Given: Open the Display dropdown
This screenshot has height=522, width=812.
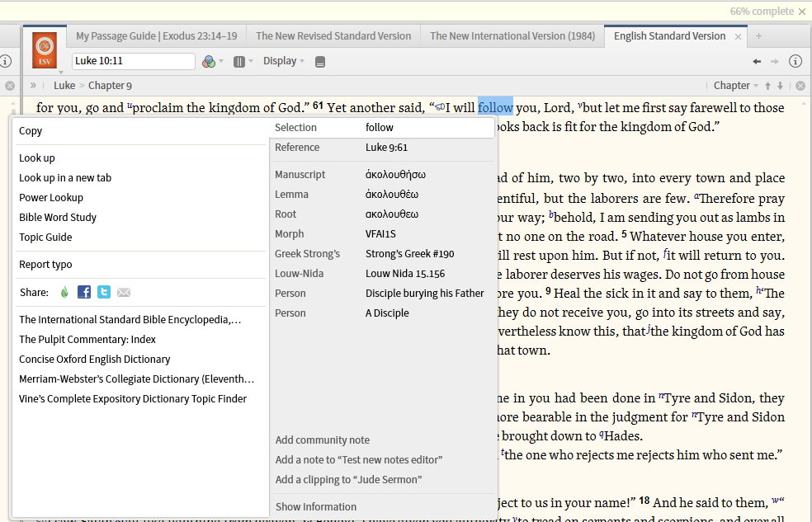Looking at the screenshot, I should [x=283, y=61].
